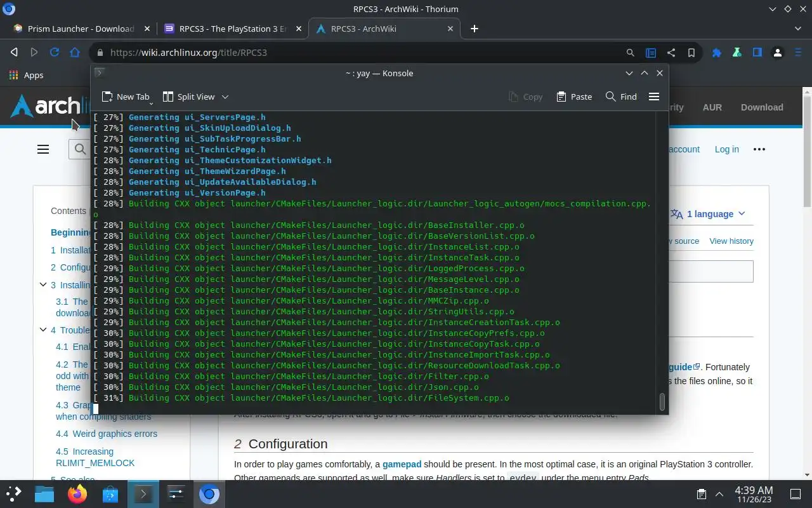
Task: Open the browser tab search dropdown
Action: (x=798, y=29)
